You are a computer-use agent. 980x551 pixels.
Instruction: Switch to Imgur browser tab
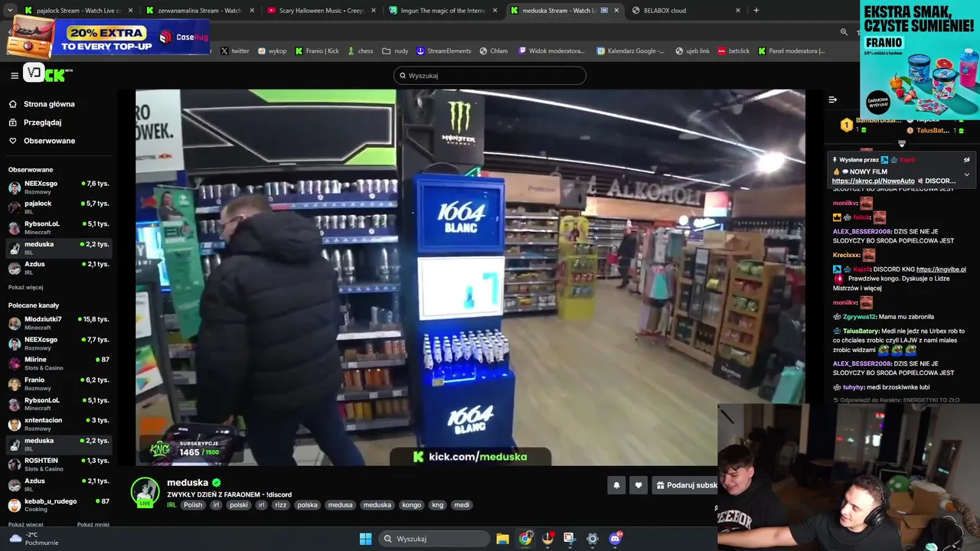pos(441,11)
